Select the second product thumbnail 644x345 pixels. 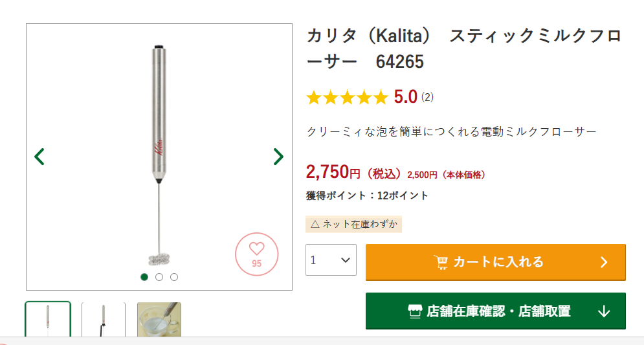104,320
